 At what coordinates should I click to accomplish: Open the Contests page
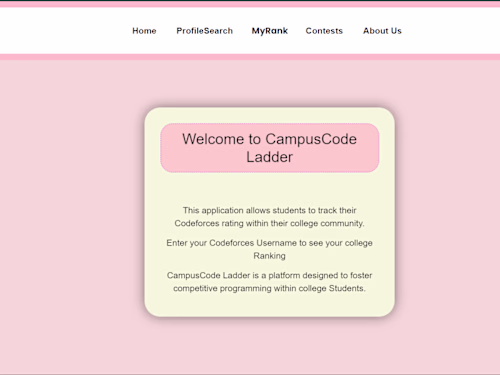click(324, 31)
